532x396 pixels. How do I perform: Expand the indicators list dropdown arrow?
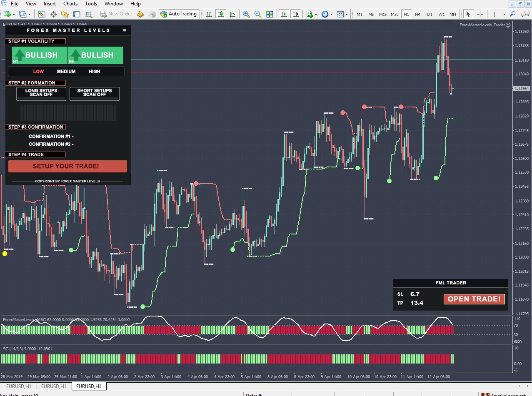coord(316,14)
